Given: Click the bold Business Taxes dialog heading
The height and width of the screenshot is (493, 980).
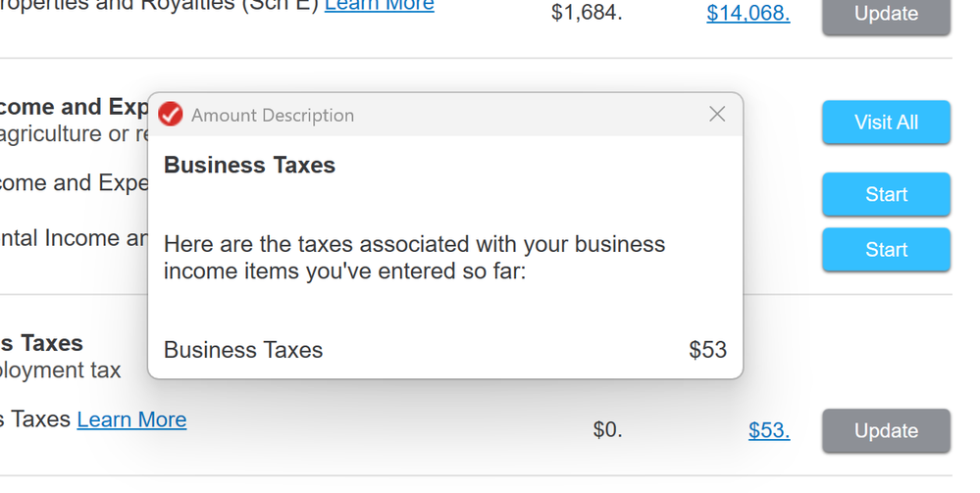Looking at the screenshot, I should pyautogui.click(x=249, y=166).
